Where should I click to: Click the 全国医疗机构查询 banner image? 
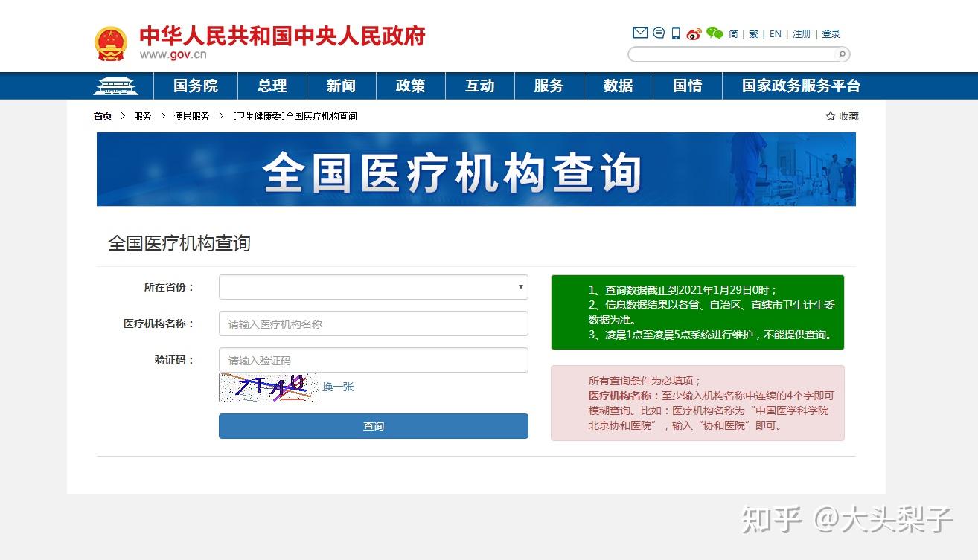(x=476, y=170)
